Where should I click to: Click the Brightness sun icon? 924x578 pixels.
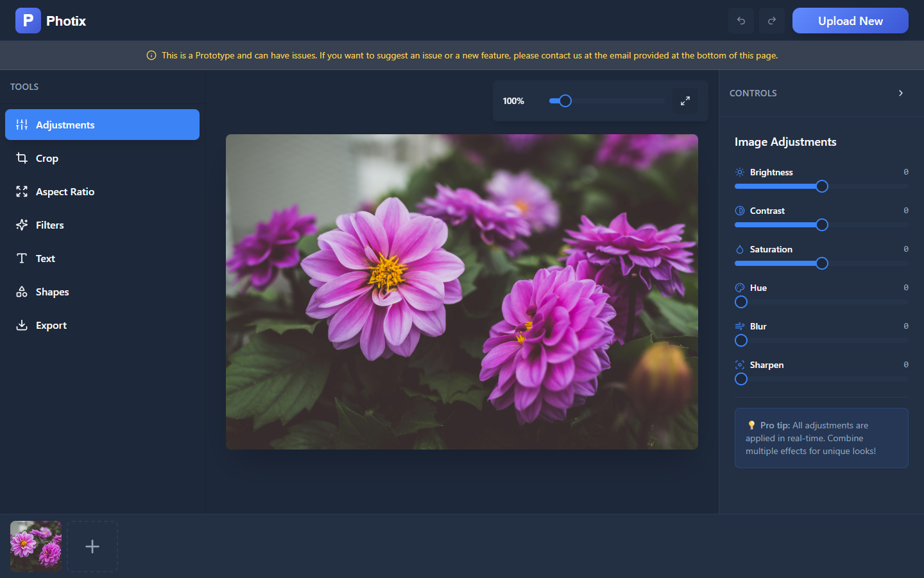pos(739,171)
